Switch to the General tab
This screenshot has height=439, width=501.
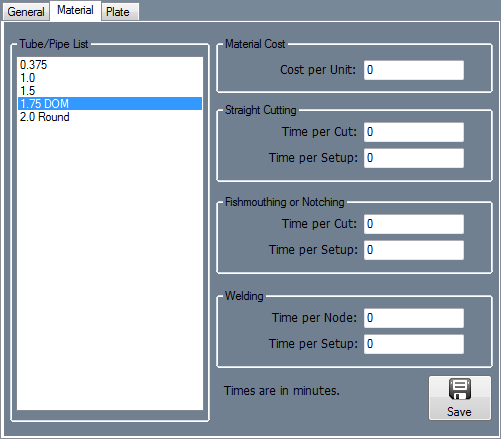[x=26, y=12]
